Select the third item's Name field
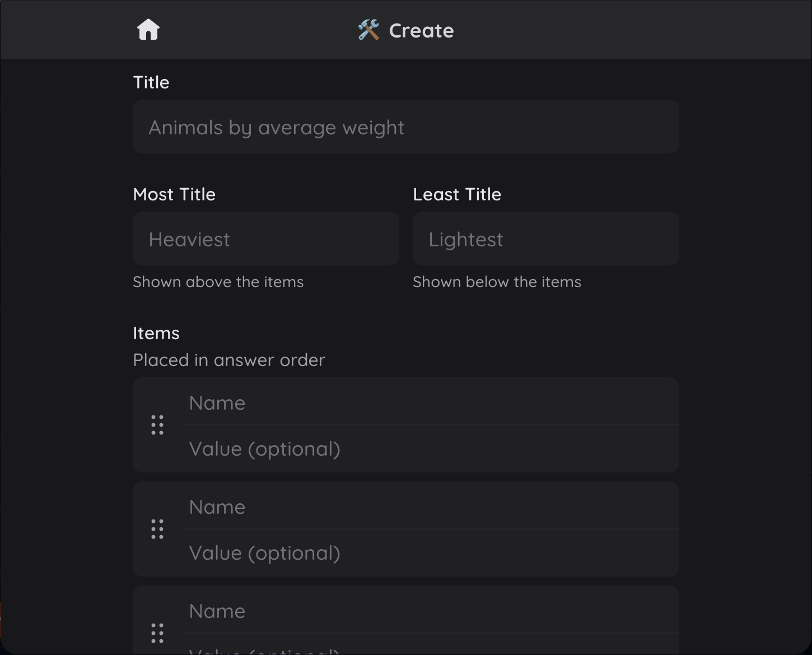Image resolution: width=812 pixels, height=655 pixels. point(429,611)
